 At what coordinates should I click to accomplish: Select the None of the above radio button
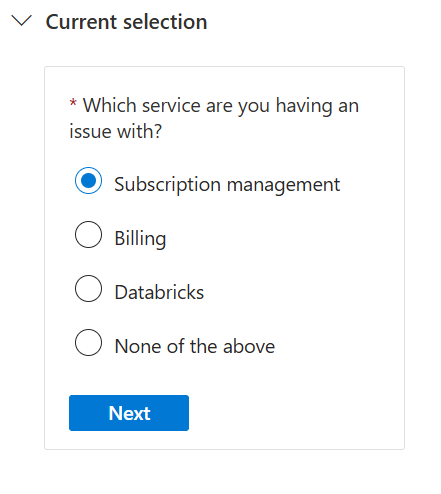pyautogui.click(x=88, y=343)
